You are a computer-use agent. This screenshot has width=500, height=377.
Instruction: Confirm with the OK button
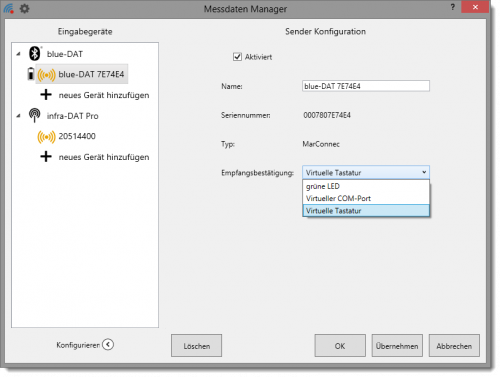tap(340, 346)
